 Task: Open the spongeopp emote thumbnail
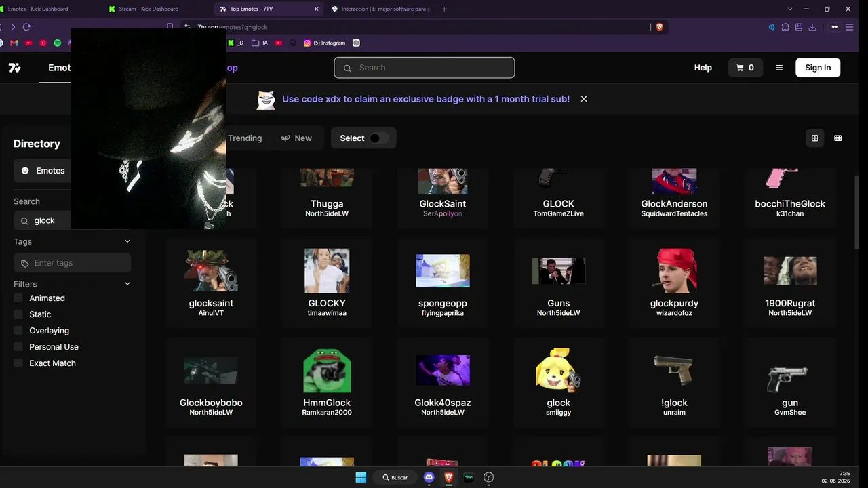[x=443, y=271]
